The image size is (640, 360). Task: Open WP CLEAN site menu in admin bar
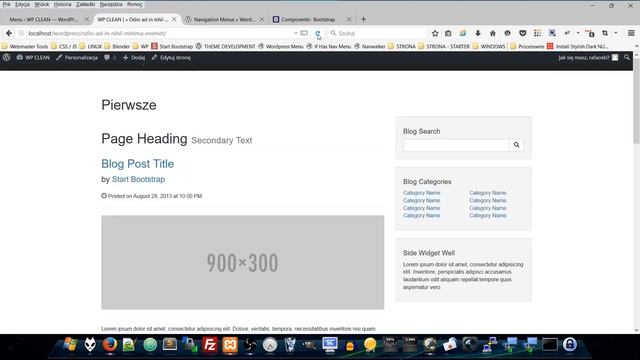click(x=33, y=58)
